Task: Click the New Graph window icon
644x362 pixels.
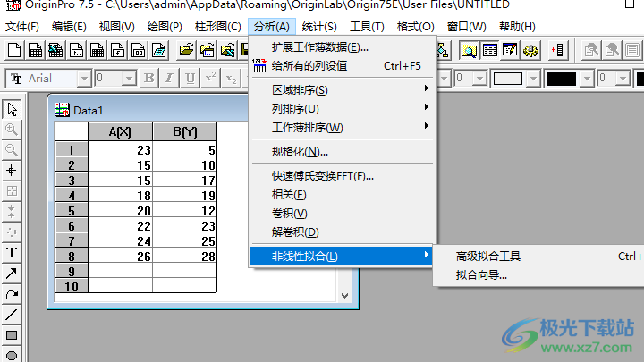Action: (76, 50)
